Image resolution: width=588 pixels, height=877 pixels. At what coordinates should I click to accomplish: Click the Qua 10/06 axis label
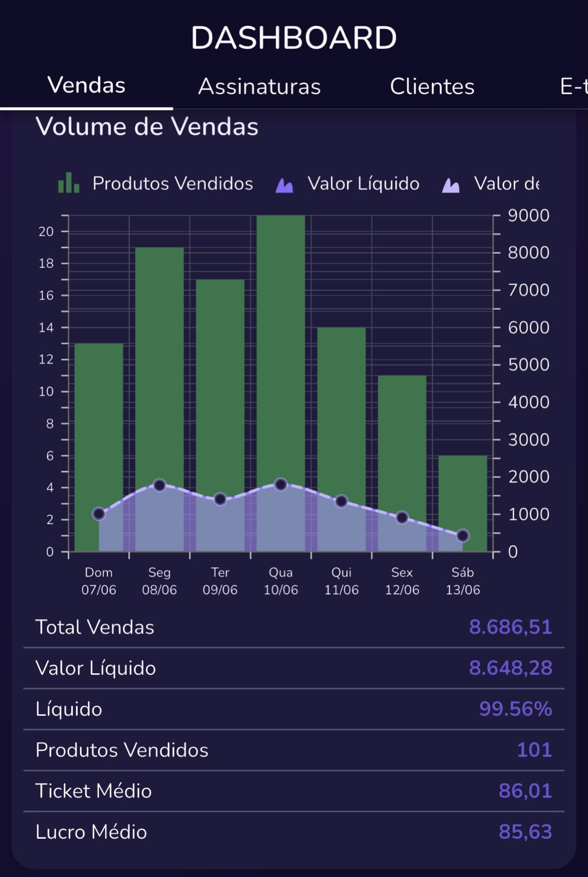tap(281, 581)
